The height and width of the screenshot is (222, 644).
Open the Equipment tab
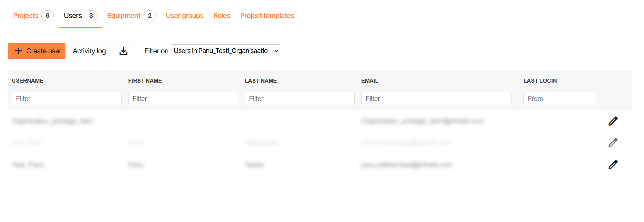(124, 16)
